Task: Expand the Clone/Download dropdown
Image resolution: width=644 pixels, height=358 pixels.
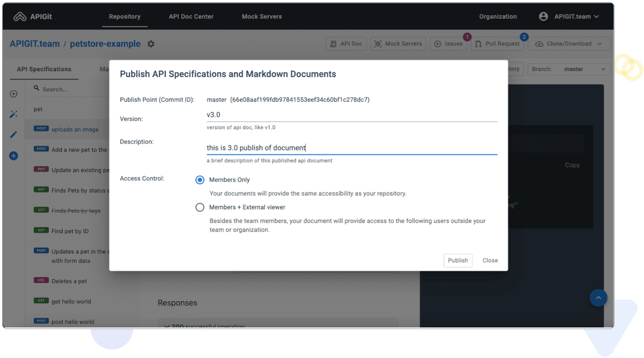Action: click(569, 44)
